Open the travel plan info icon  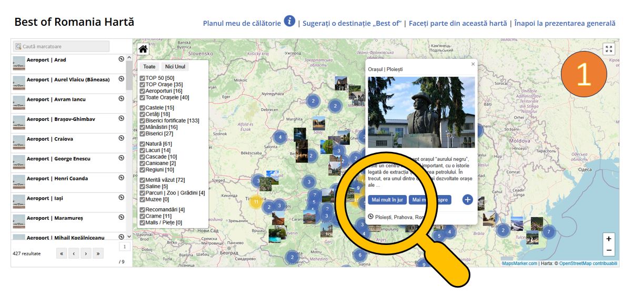coord(289,21)
